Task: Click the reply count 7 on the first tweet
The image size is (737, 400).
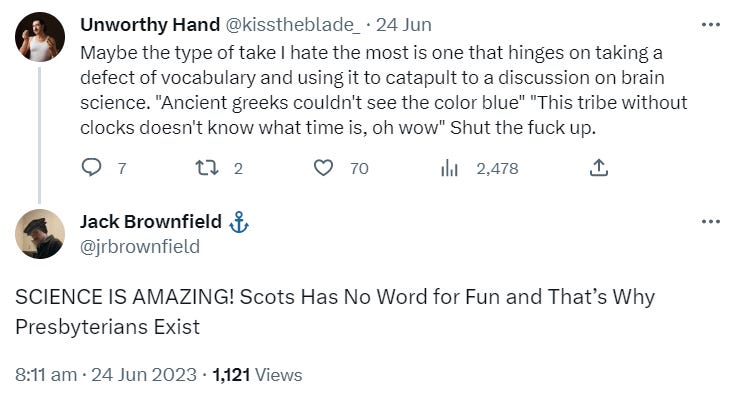Action: click(122, 168)
